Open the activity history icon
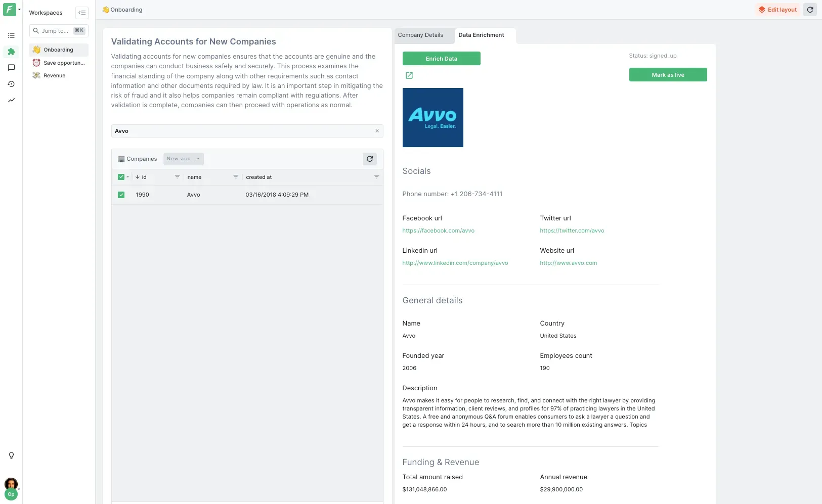The height and width of the screenshot is (504, 822). tap(11, 84)
